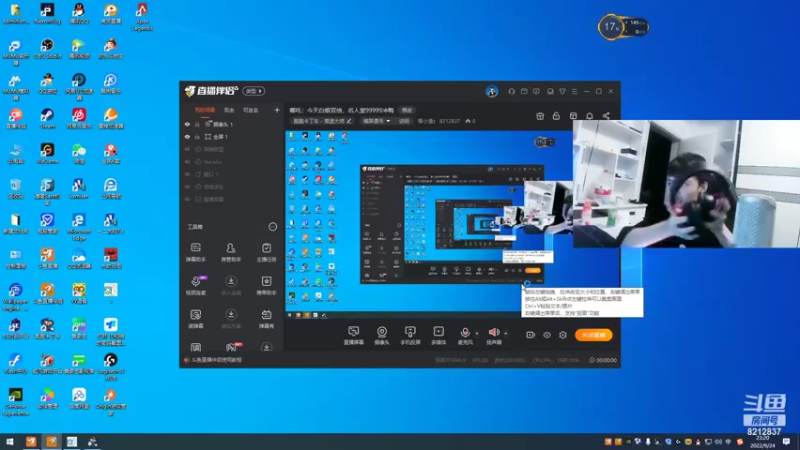Open Apex Legends desktop shortcut
800x450 pixels.
coord(142,17)
